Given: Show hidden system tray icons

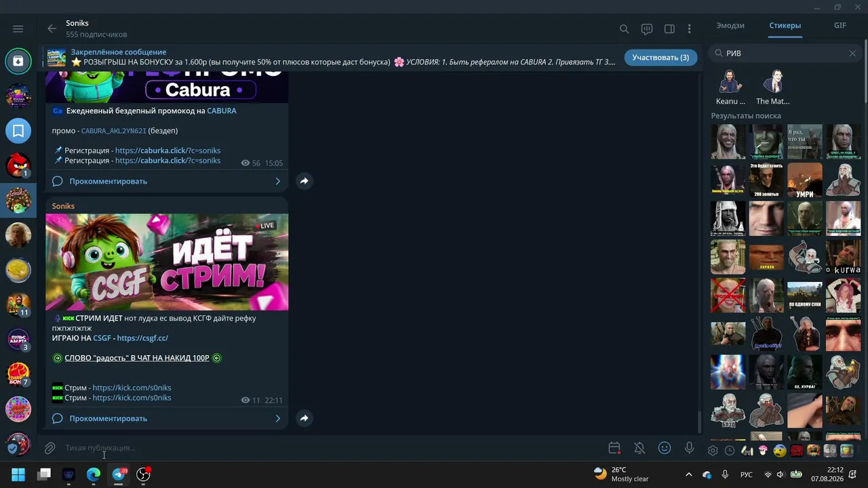Looking at the screenshot, I should tap(689, 474).
